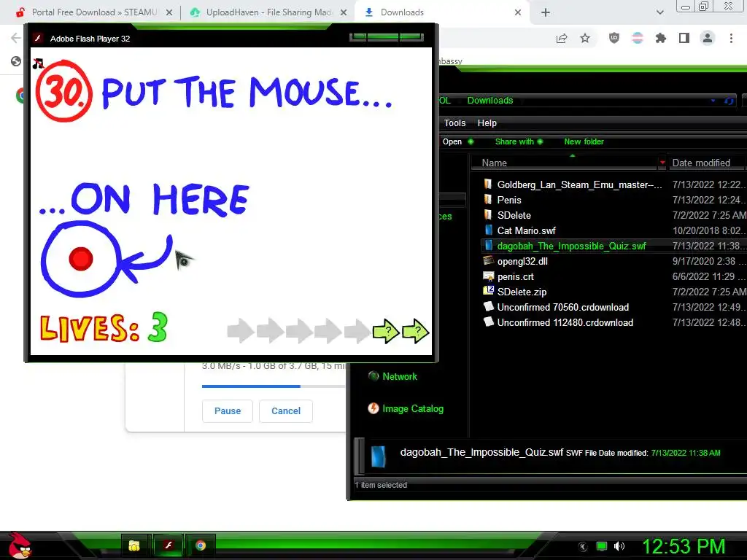Click the penis.crt certificate icon
Screen dimensions: 747x560
pos(488,276)
